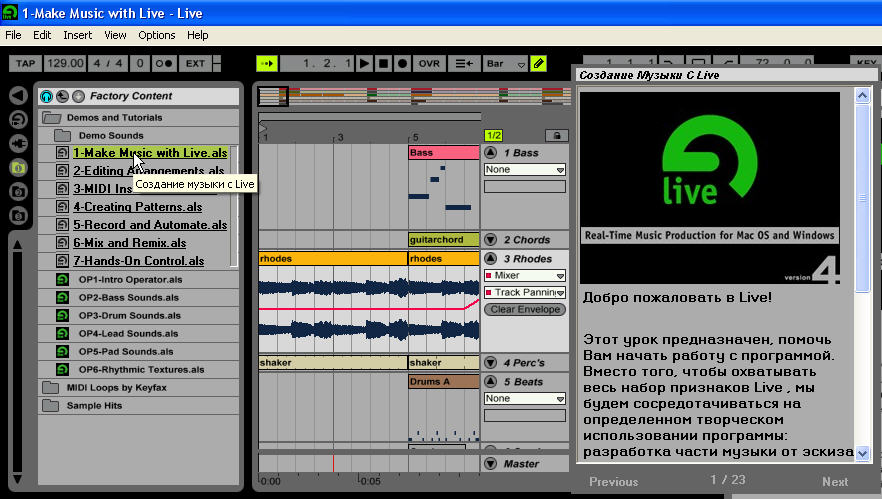The height and width of the screenshot is (499, 882).
Task: Toggle the Follow arrow button
Action: (x=267, y=64)
